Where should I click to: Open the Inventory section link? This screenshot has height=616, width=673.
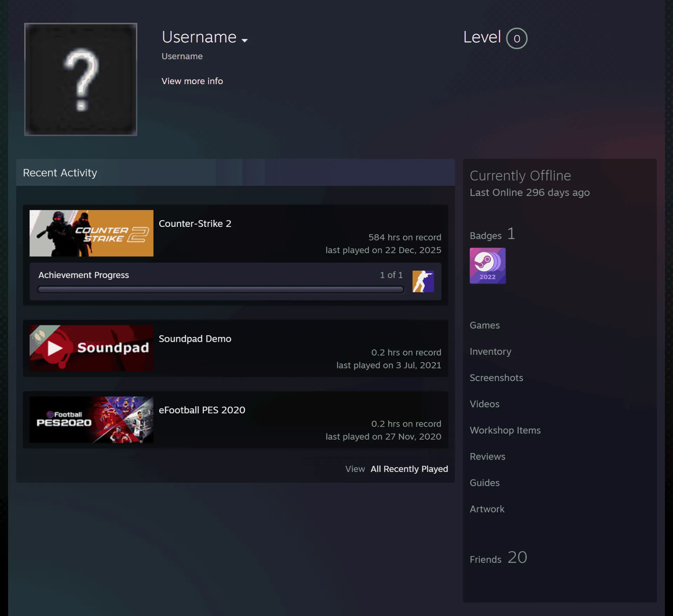490,351
